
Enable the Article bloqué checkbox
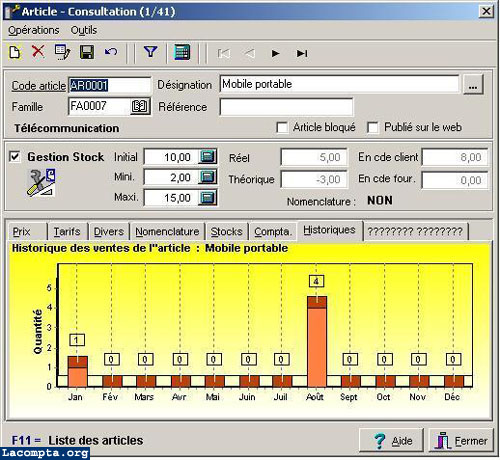point(282,128)
